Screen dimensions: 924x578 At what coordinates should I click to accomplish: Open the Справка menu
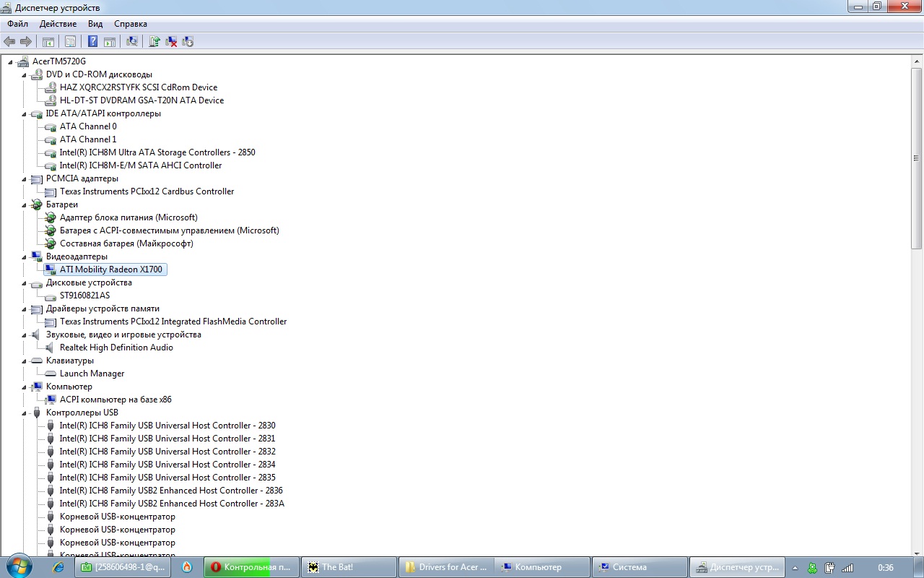(x=131, y=24)
